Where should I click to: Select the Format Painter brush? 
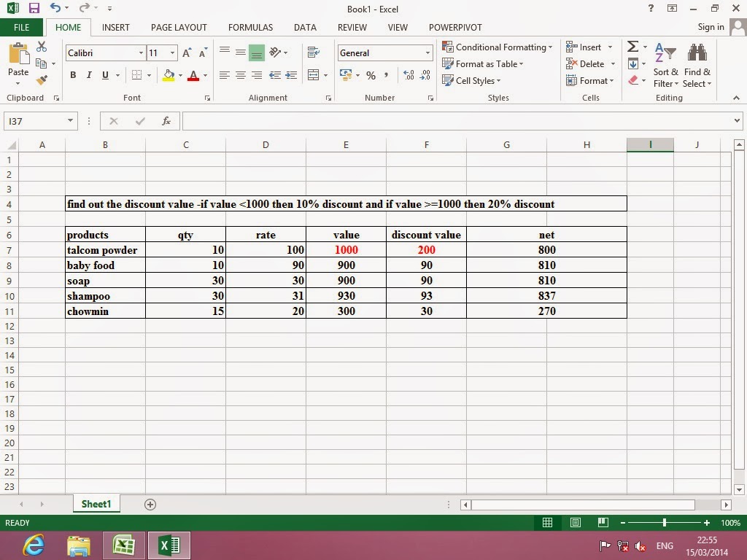click(42, 80)
